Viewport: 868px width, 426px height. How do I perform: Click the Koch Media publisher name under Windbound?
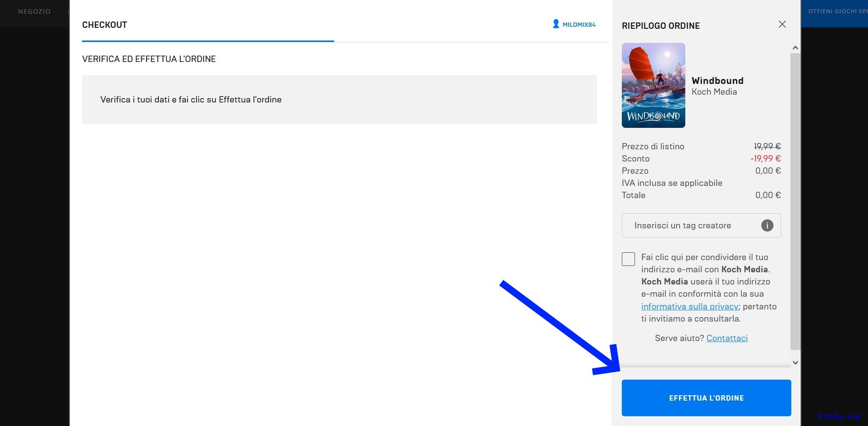click(714, 92)
